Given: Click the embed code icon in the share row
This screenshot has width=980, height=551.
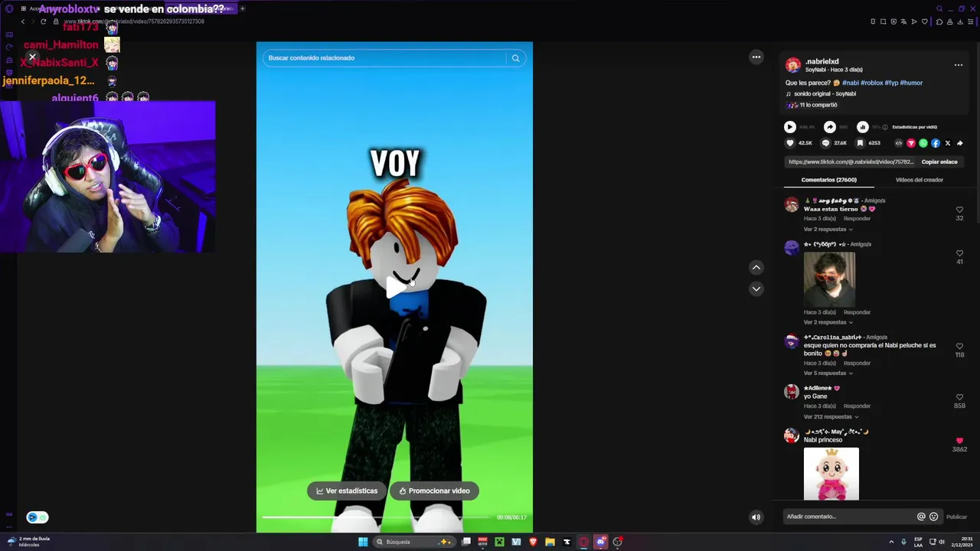Looking at the screenshot, I should tap(899, 143).
